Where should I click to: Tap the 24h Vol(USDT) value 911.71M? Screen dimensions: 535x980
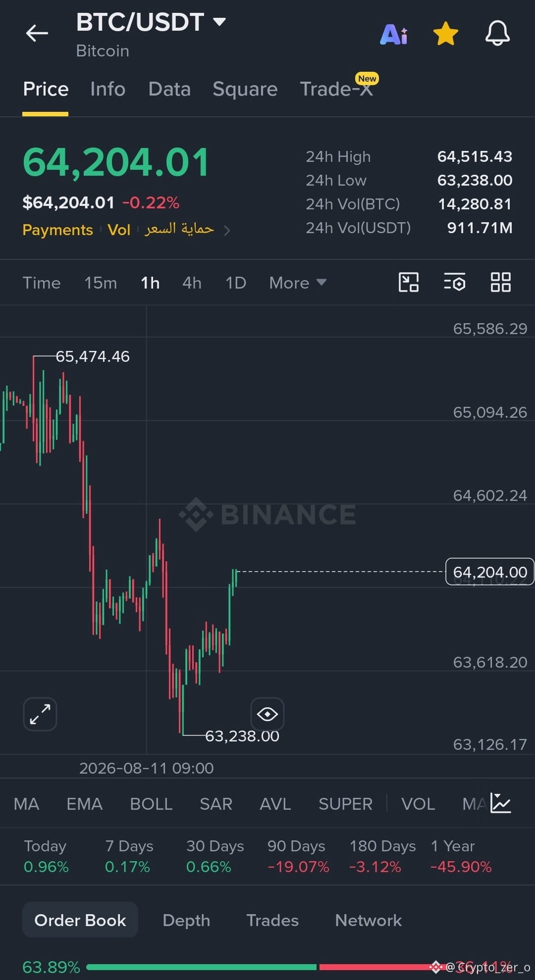pyautogui.click(x=480, y=228)
